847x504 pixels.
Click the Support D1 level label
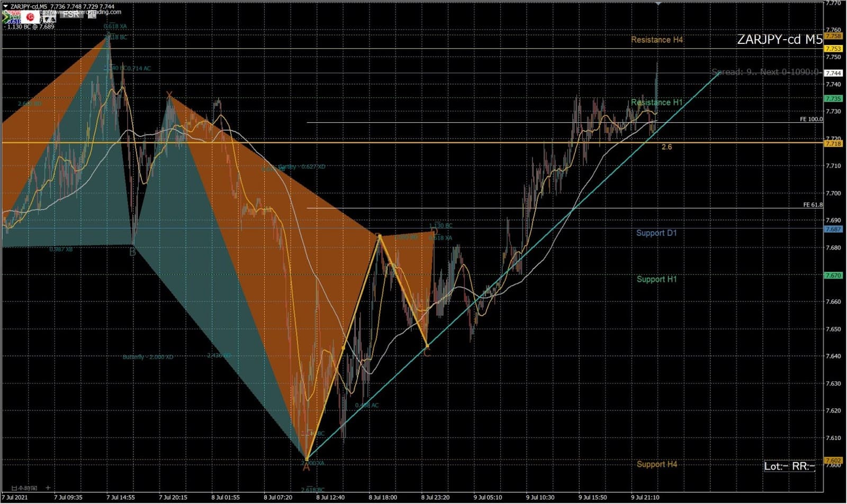click(656, 233)
